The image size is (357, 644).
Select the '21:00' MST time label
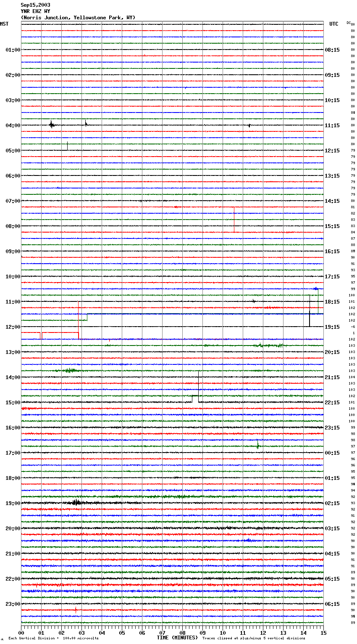[13, 554]
